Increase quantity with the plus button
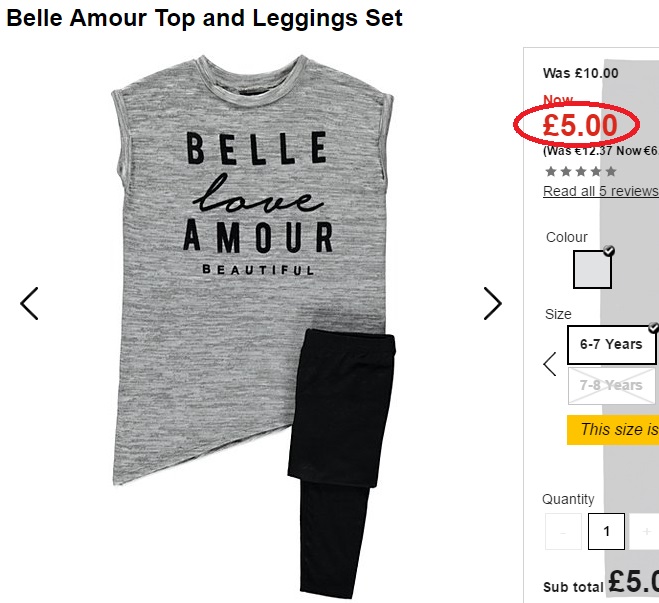Image resolution: width=659 pixels, height=603 pixels. [x=646, y=532]
